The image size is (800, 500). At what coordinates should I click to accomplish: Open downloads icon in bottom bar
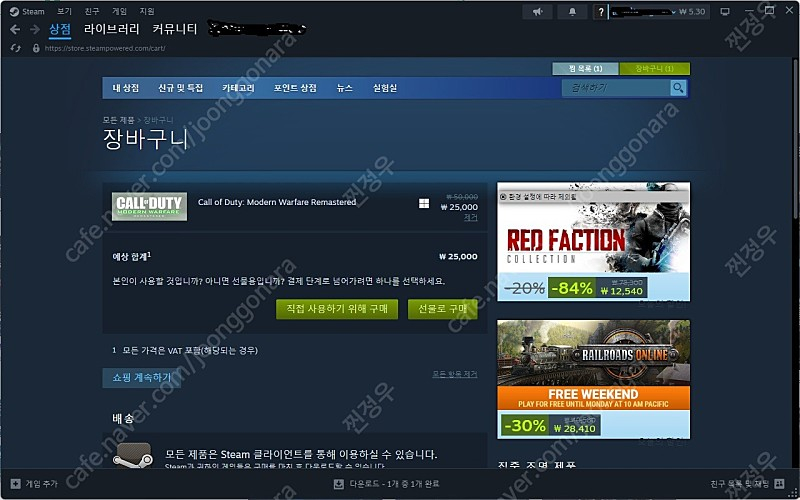(338, 484)
